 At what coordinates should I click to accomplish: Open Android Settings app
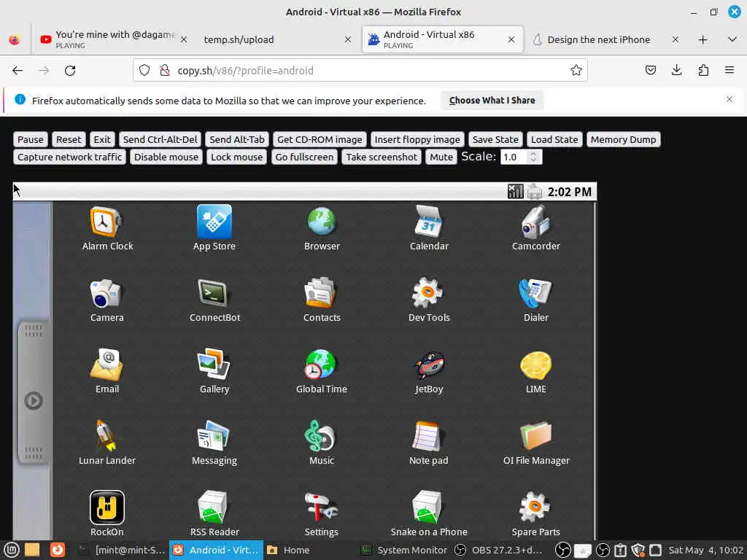322,514
